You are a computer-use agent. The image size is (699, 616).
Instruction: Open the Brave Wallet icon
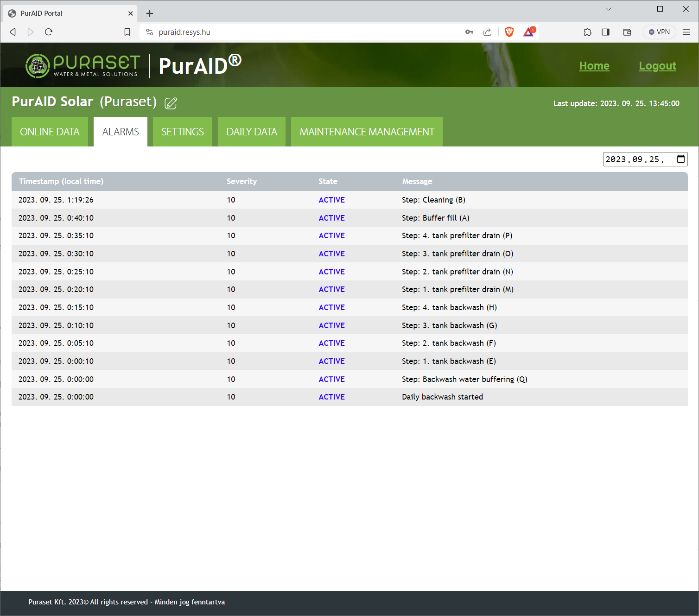tap(627, 32)
